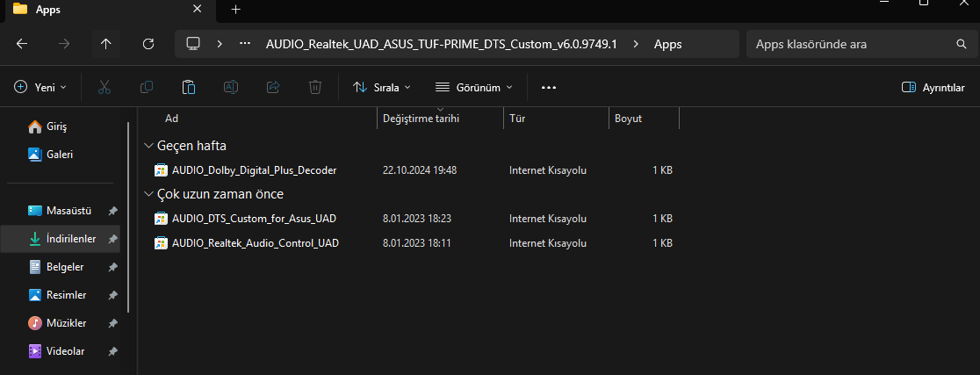980x375 pixels.
Task: Open a new tab with plus button
Action: coord(235,10)
